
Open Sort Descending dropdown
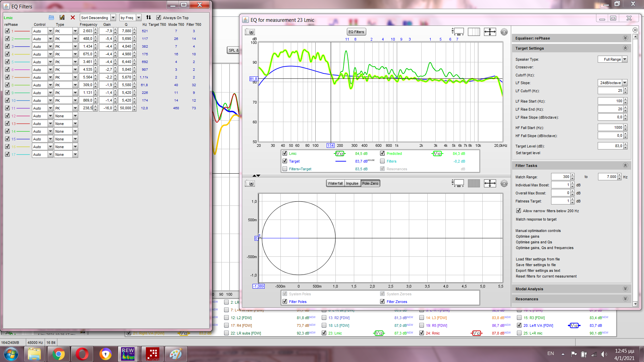[98, 17]
